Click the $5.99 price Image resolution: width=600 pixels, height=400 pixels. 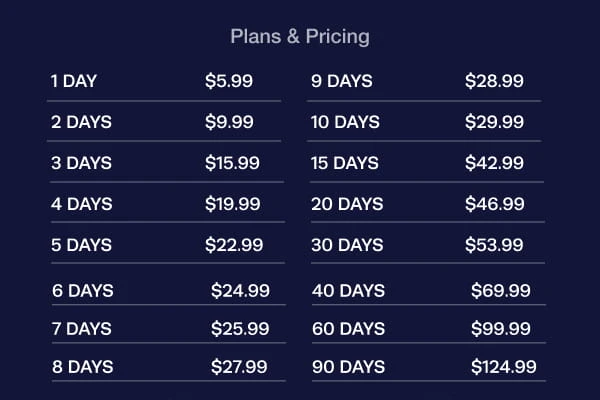click(x=229, y=81)
